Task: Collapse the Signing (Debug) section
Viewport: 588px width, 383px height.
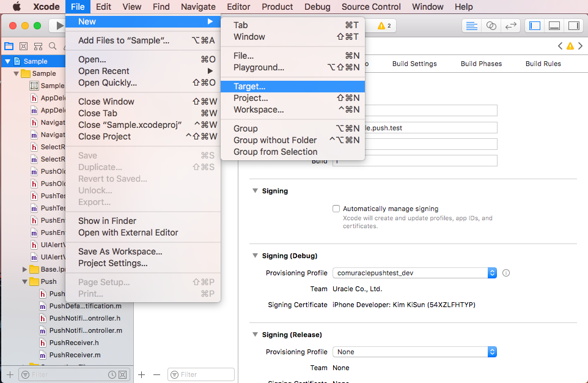Action: pyautogui.click(x=255, y=256)
